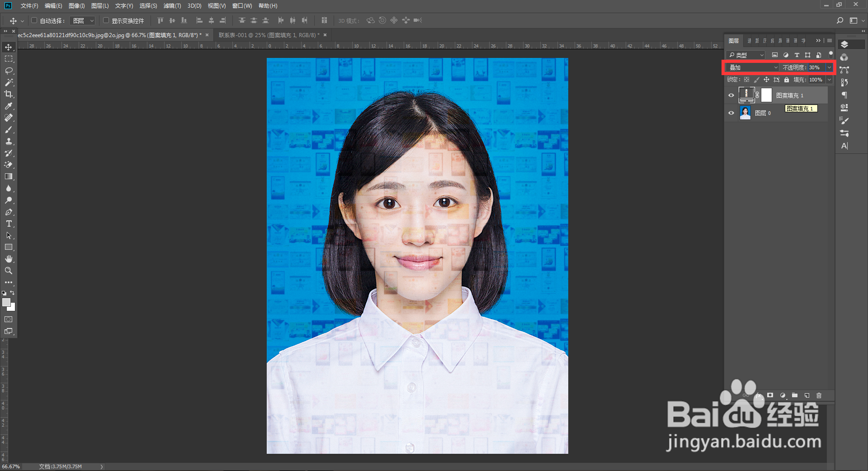Enable the Auto-Select (自动选择) checkbox
This screenshot has width=868, height=471.
[34, 20]
